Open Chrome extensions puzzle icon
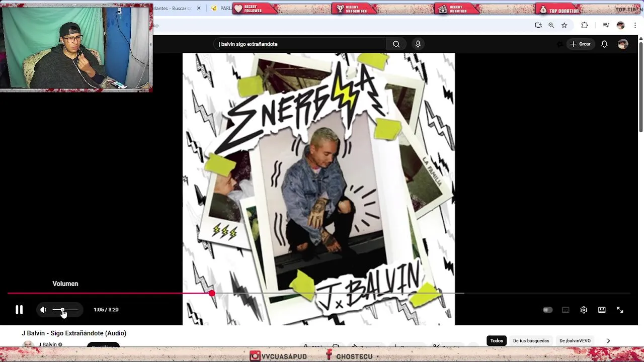 coord(585,25)
